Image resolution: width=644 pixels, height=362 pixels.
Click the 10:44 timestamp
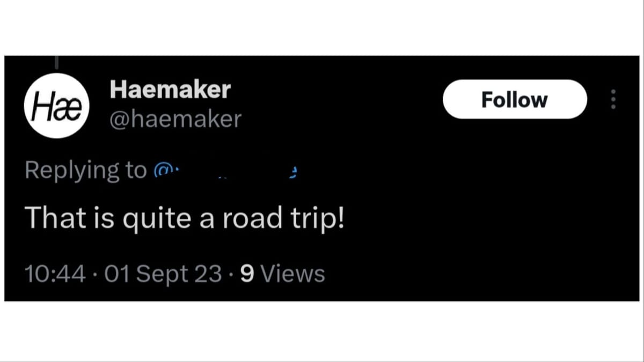coord(55,274)
